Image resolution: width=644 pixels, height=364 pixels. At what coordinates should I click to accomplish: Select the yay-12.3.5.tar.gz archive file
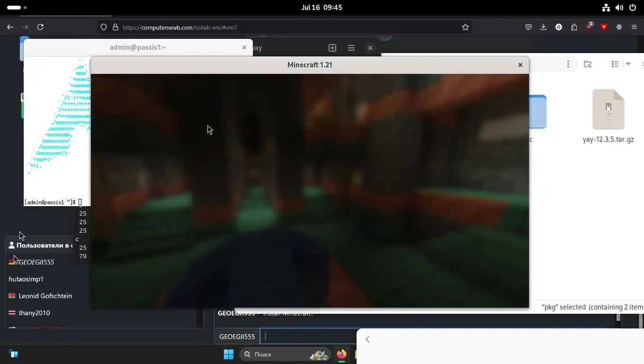pos(608,116)
